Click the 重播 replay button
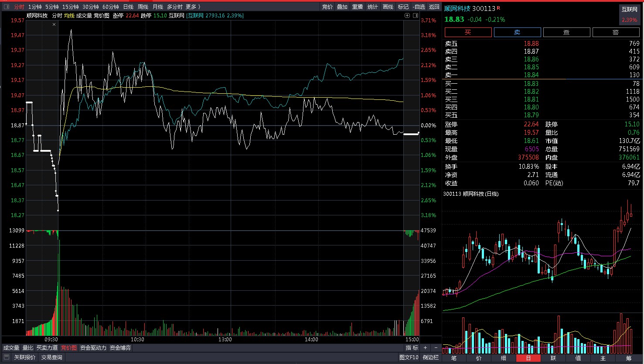The width and height of the screenshot is (644, 364). tap(358, 7)
